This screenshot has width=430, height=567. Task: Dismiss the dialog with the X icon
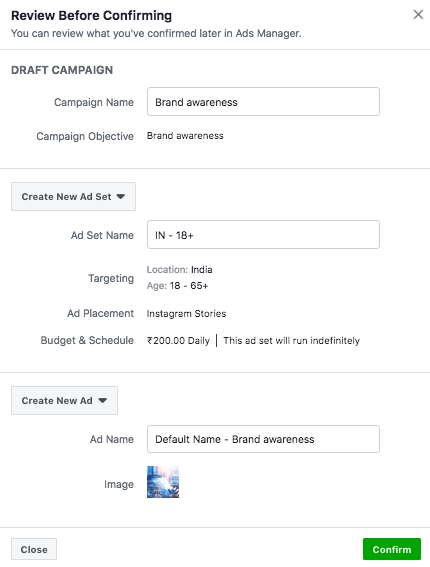tap(418, 14)
